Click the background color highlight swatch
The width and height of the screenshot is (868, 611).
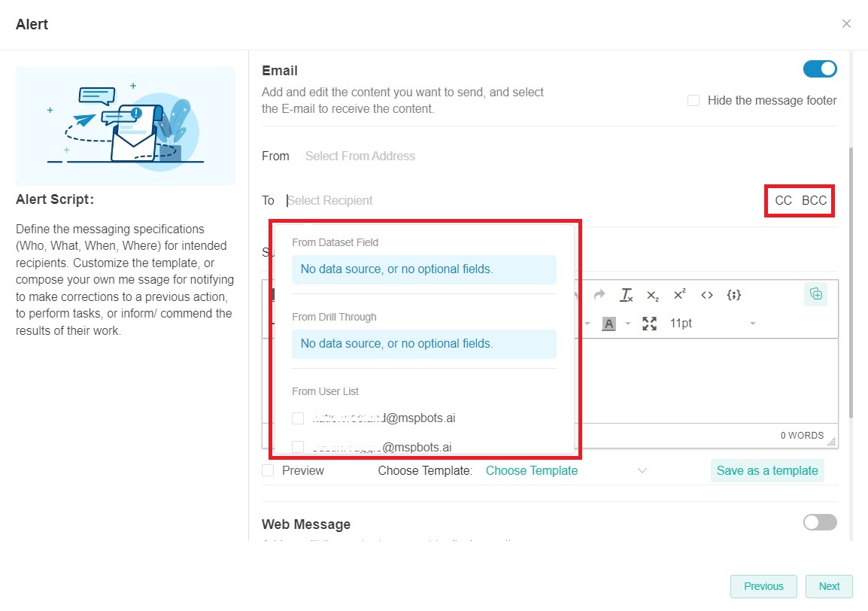click(x=609, y=324)
